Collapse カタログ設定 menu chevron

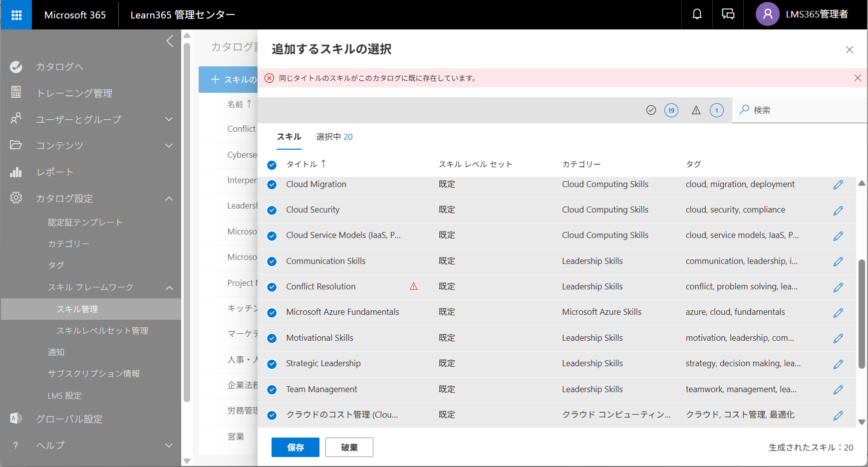pos(169,199)
